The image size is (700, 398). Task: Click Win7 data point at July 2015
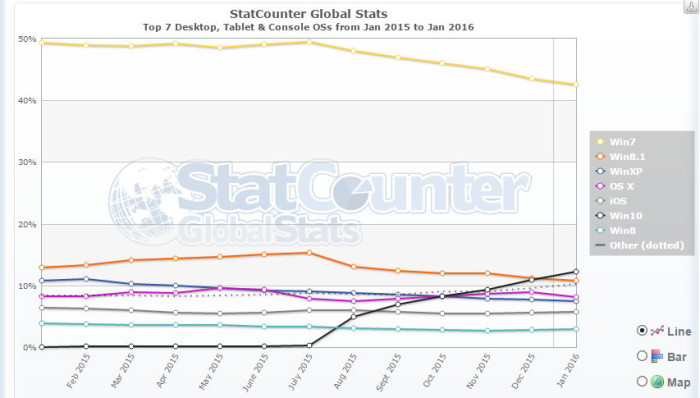[309, 42]
